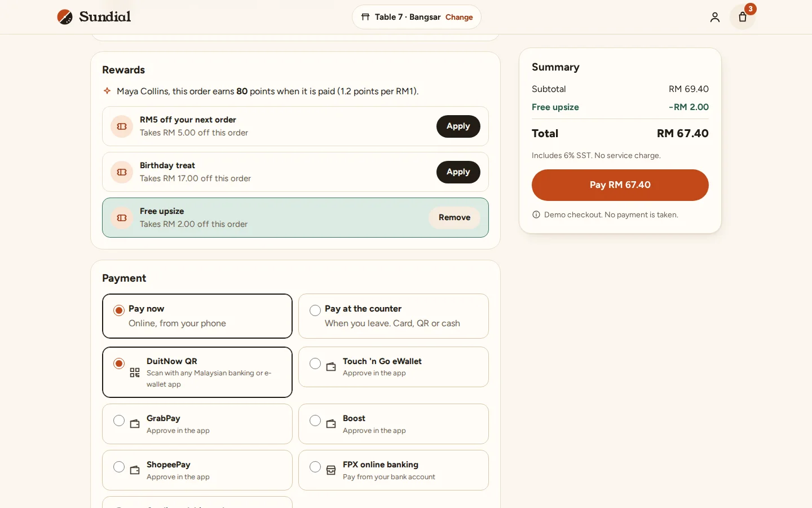
Task: Select Touch 'n Go eWallet radio
Action: coord(315,364)
